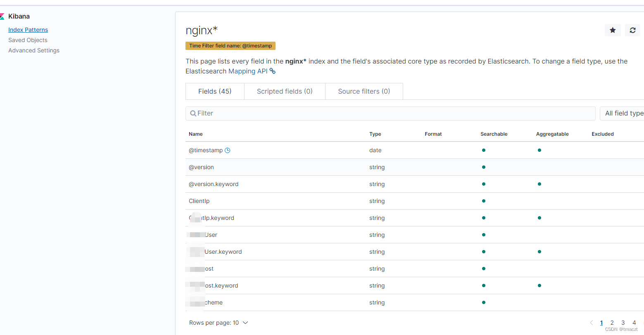Click the nginx* index pattern title

click(x=202, y=30)
